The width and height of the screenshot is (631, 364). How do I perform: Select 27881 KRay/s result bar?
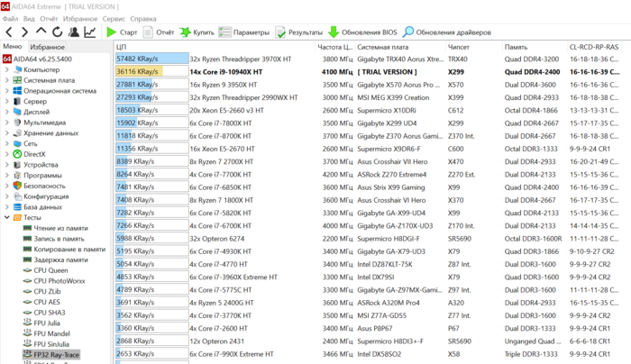(151, 85)
